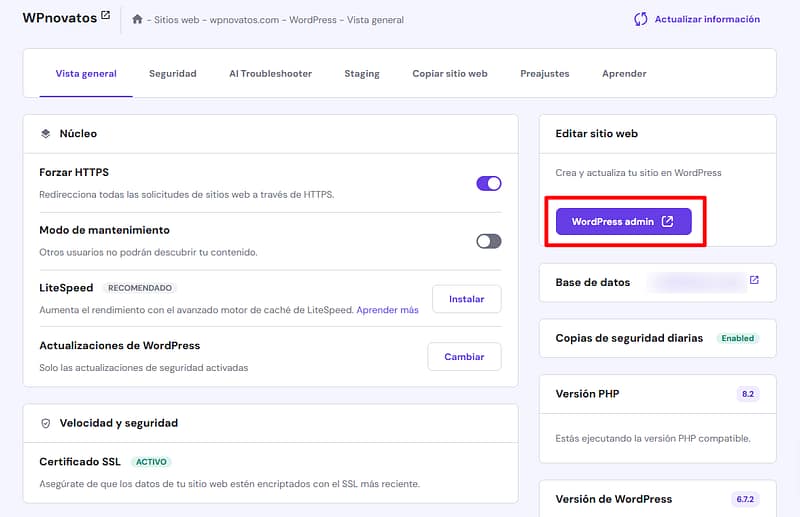
Task: Open the AI Troubleshooter tab
Action: point(270,73)
